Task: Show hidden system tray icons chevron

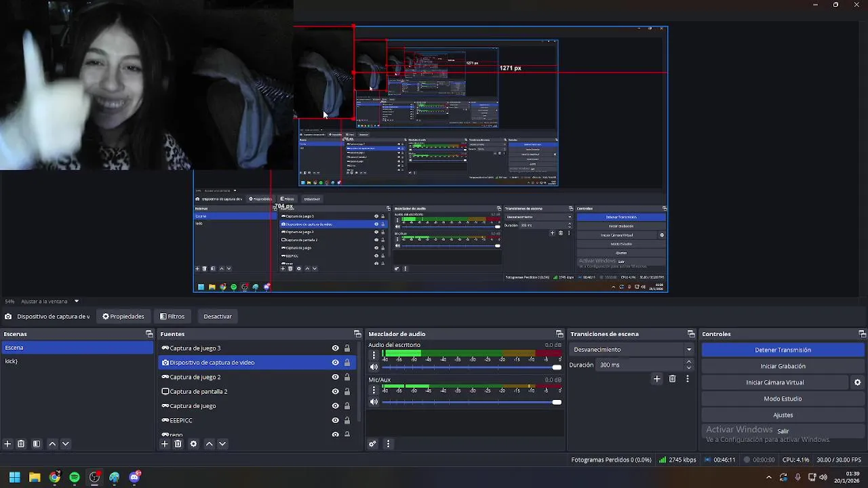Action: tap(768, 477)
